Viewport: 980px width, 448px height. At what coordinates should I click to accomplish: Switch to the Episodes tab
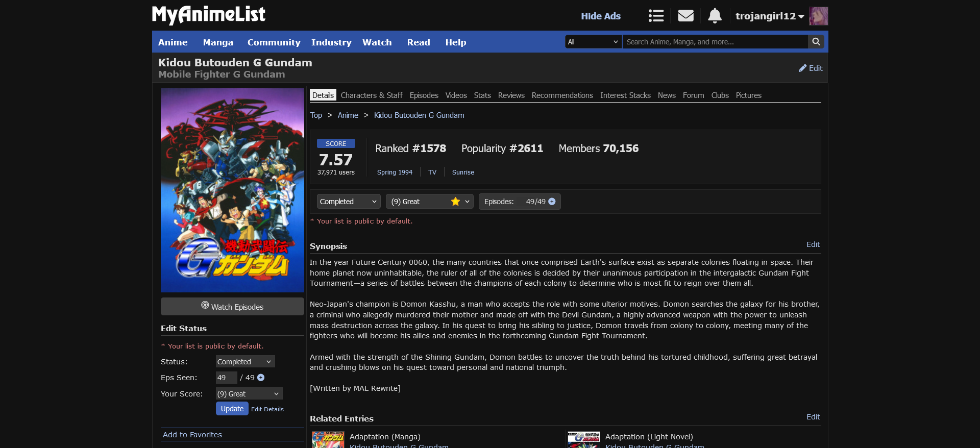(424, 95)
